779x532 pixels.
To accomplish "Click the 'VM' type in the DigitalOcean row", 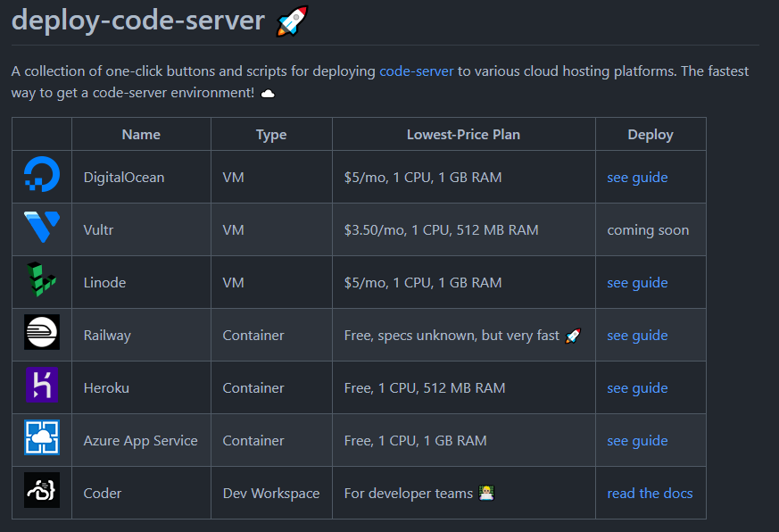I will coord(234,178).
